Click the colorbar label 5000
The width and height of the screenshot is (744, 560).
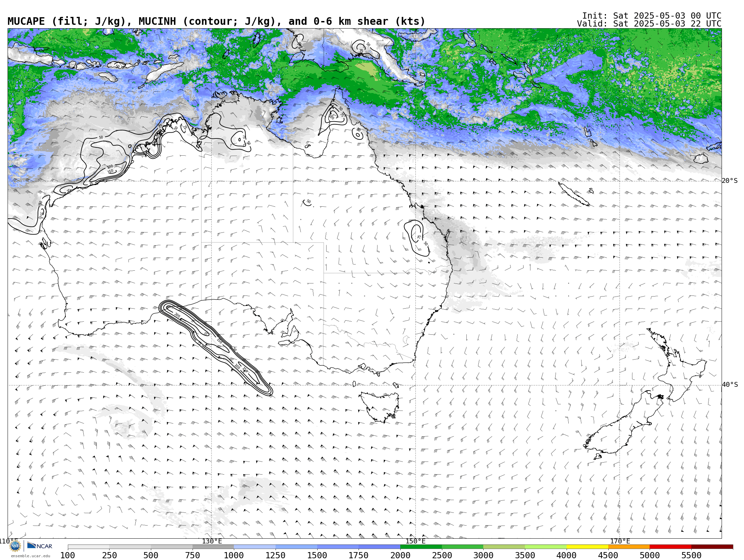pos(650,555)
